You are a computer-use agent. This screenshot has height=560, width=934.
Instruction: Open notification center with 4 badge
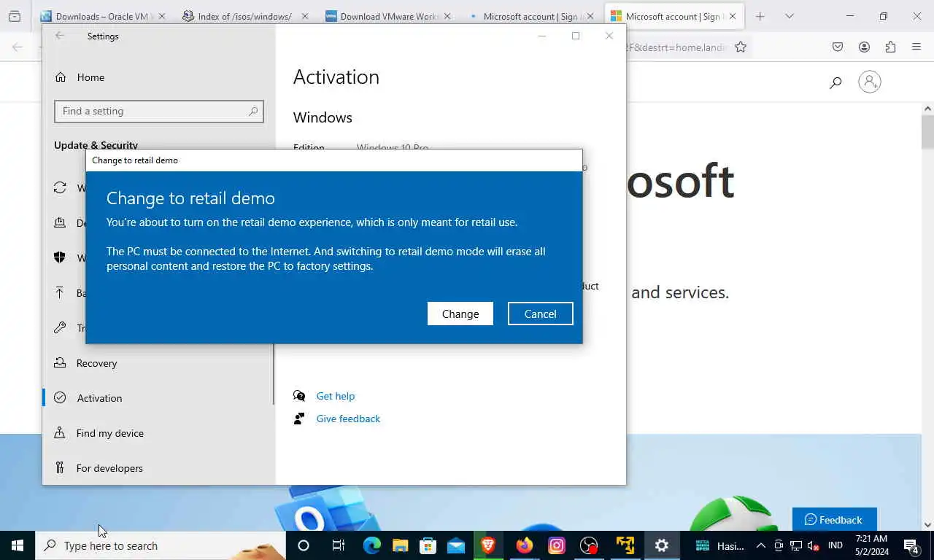pyautogui.click(x=911, y=545)
